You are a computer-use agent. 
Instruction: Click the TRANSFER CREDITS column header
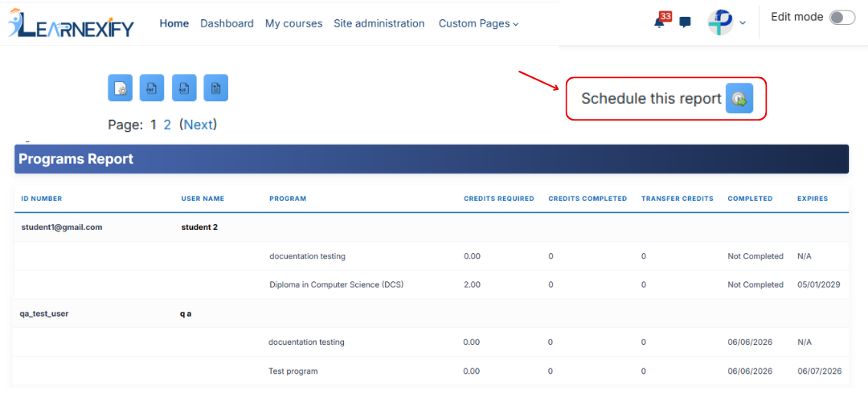point(677,198)
